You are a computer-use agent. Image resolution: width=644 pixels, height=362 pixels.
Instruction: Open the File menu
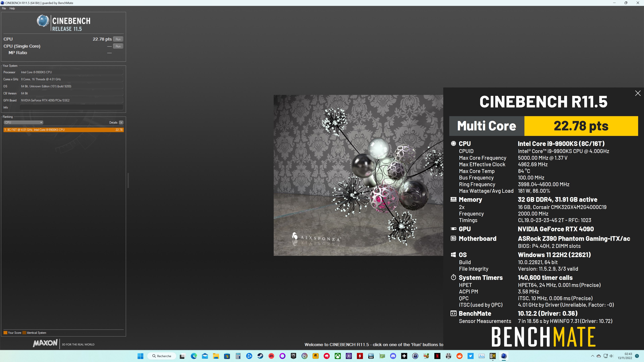pyautogui.click(x=4, y=8)
